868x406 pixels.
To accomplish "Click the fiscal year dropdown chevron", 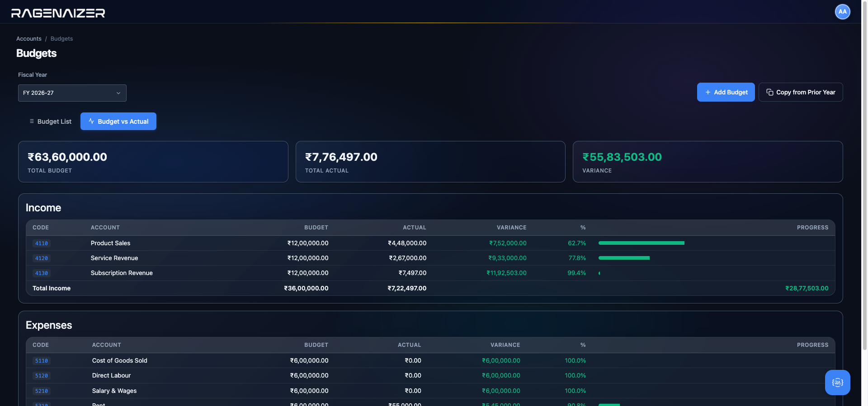I will (118, 93).
